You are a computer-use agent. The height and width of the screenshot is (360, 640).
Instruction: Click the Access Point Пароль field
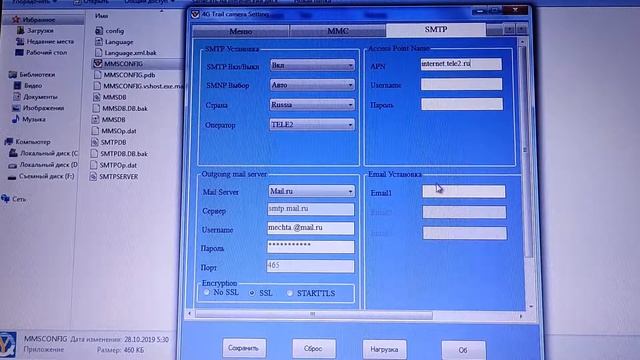click(462, 104)
